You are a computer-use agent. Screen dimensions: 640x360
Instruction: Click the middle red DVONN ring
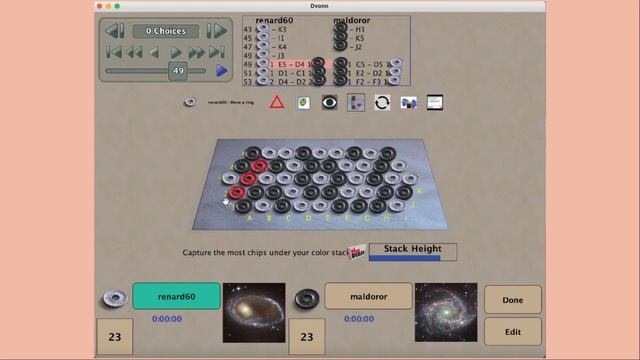click(248, 178)
